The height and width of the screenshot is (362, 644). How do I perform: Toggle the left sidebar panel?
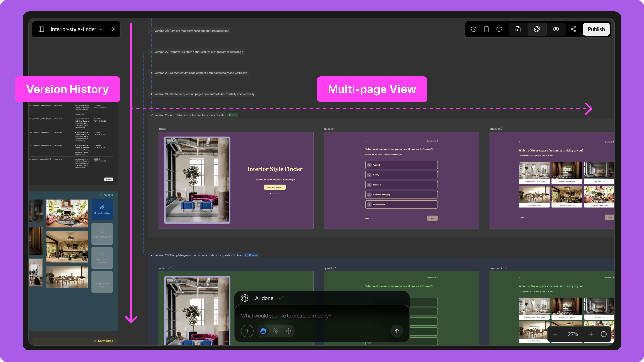(41, 29)
